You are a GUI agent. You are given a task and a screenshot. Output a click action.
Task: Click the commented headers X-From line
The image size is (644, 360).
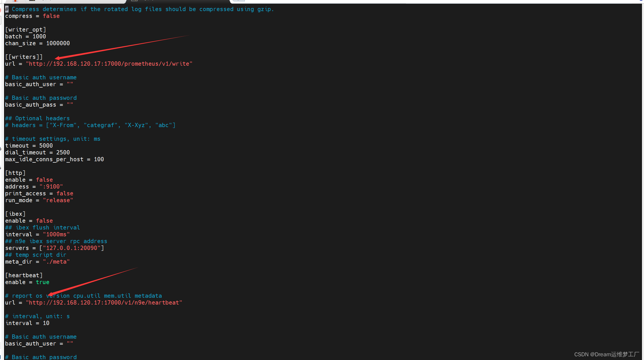point(90,125)
